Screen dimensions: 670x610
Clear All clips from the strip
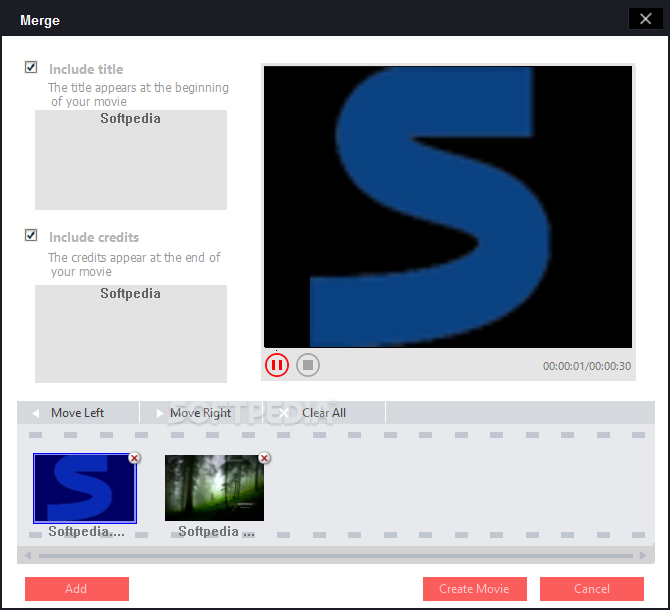324,413
